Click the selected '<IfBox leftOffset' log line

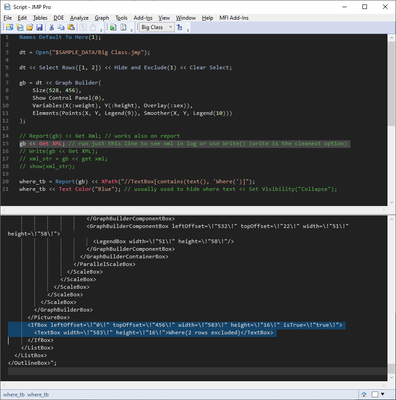coord(185,325)
